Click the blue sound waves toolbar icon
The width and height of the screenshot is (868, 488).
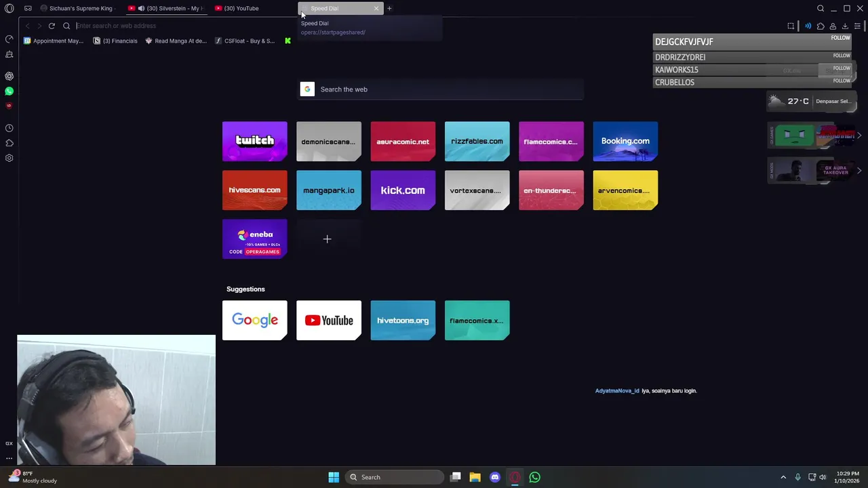pyautogui.click(x=808, y=26)
